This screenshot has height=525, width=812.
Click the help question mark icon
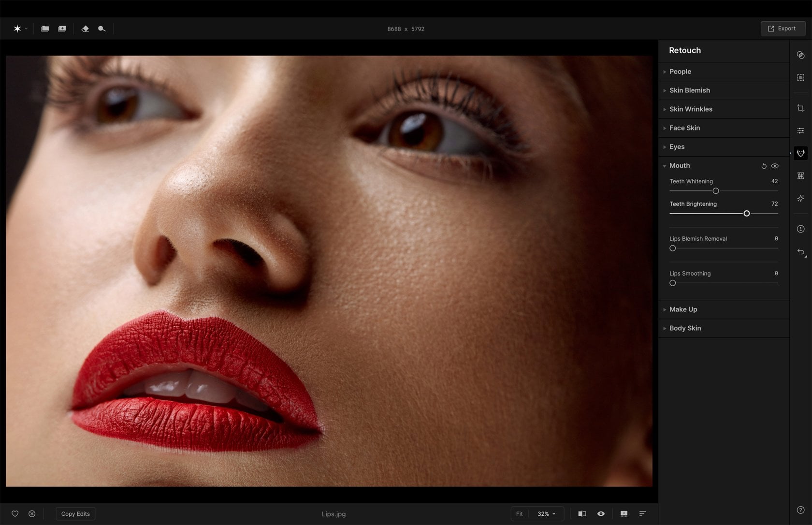(x=800, y=510)
